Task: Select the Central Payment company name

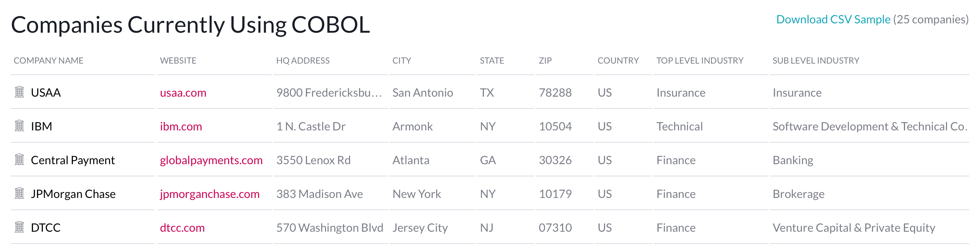Action: (73, 161)
